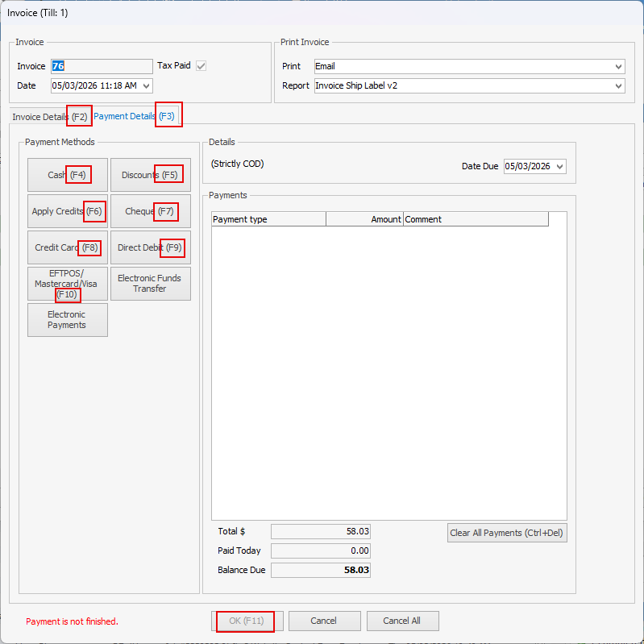Choose the Direct Debit (F9) payment method

click(151, 247)
